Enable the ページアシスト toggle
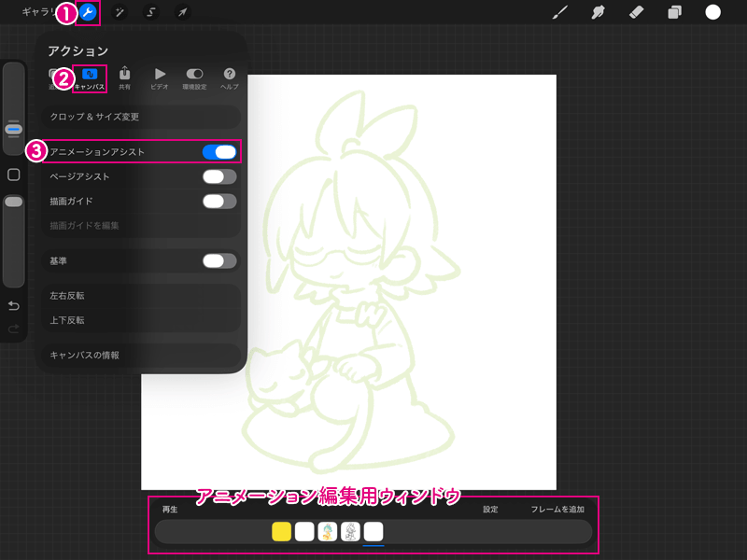Screen dimensions: 747x560 [219, 176]
